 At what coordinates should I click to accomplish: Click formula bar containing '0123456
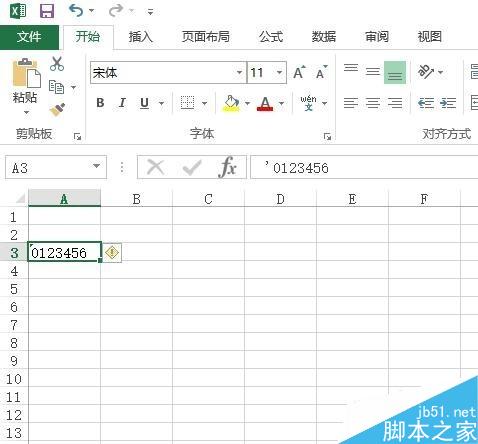[x=364, y=168]
